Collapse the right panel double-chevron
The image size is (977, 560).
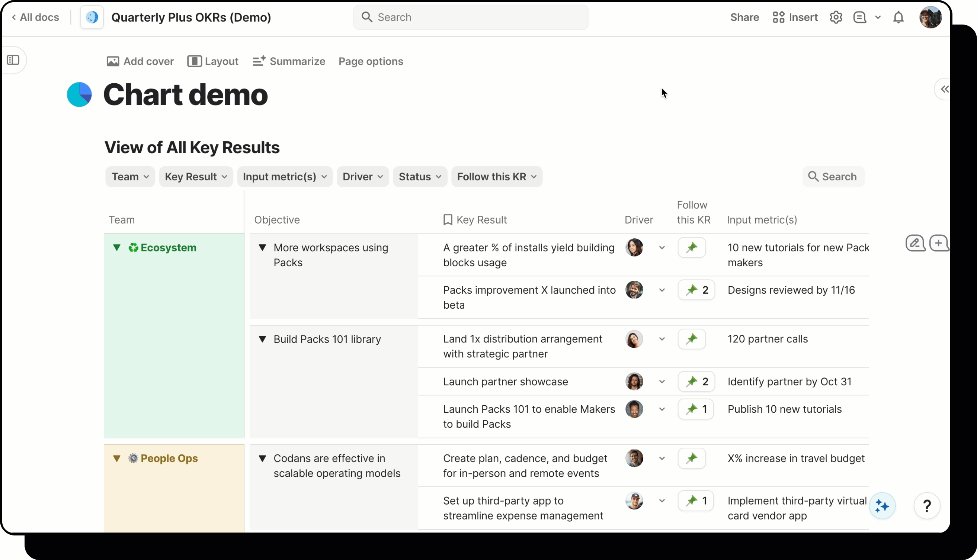[944, 89]
